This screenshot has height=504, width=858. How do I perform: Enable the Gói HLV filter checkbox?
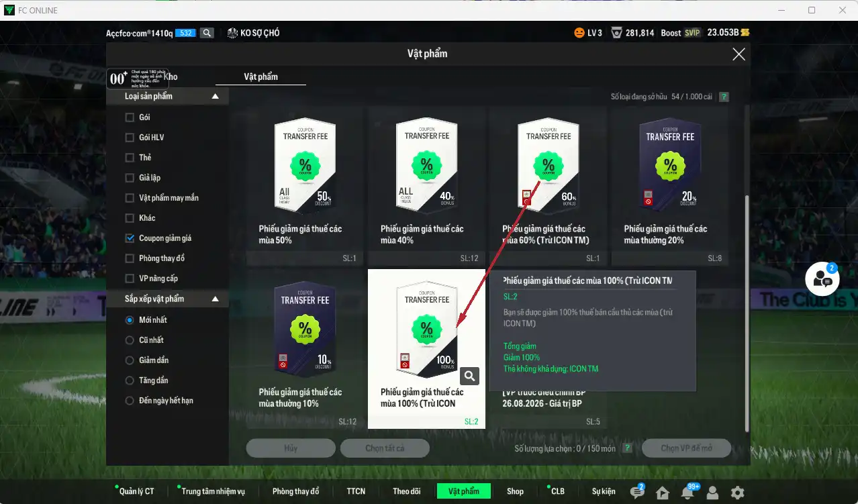tap(130, 138)
